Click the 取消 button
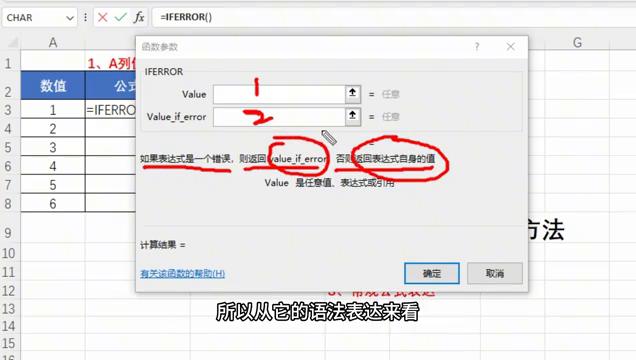Image resolution: width=636 pixels, height=360 pixels. pyautogui.click(x=495, y=273)
